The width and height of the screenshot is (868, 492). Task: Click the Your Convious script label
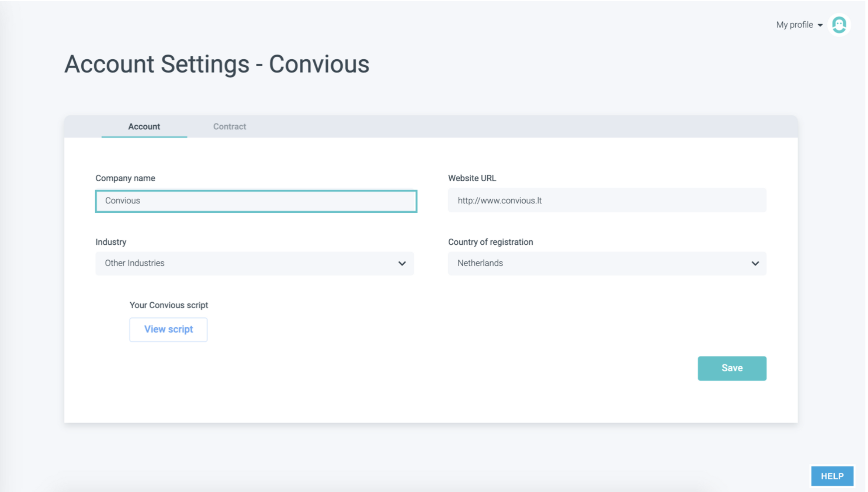pos(169,305)
